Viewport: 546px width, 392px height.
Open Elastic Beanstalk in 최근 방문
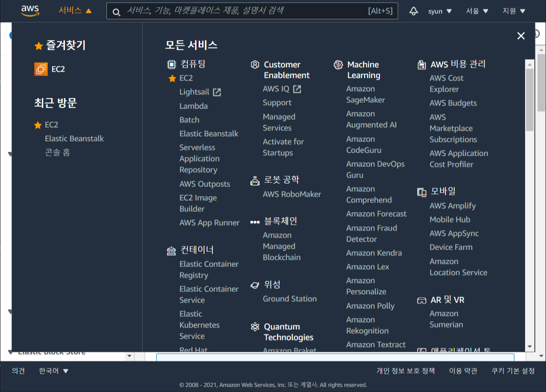pyautogui.click(x=74, y=138)
